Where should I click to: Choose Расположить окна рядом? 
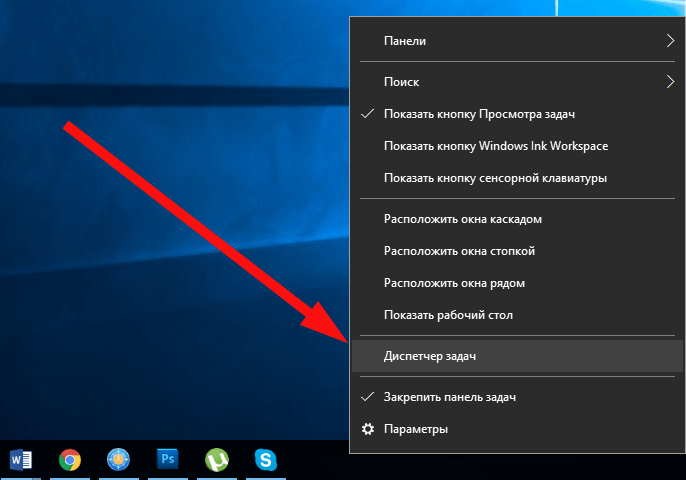(x=518, y=283)
